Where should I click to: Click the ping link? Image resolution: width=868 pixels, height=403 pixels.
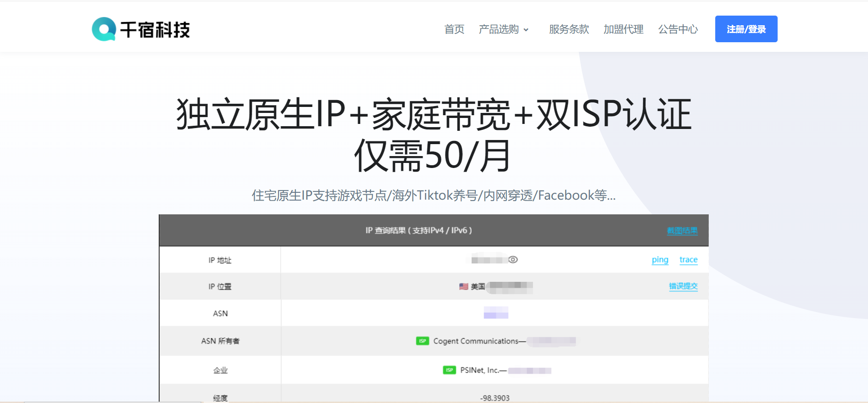point(660,260)
